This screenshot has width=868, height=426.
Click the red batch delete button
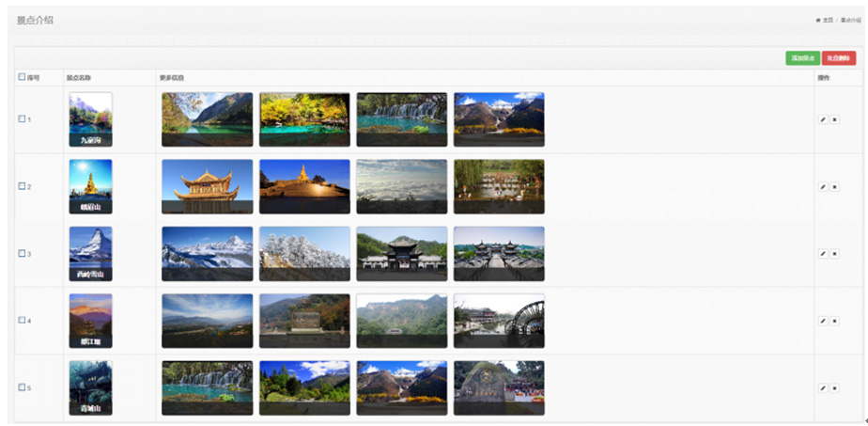[839, 58]
